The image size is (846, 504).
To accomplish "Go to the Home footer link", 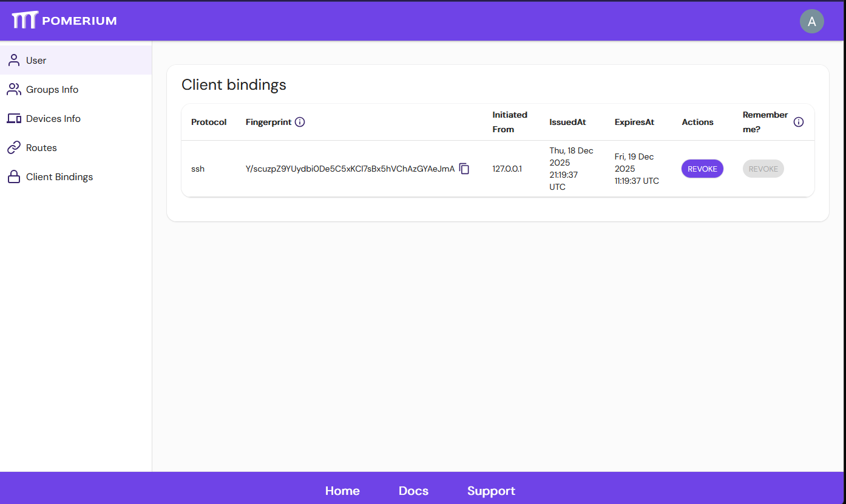I will pyautogui.click(x=342, y=491).
